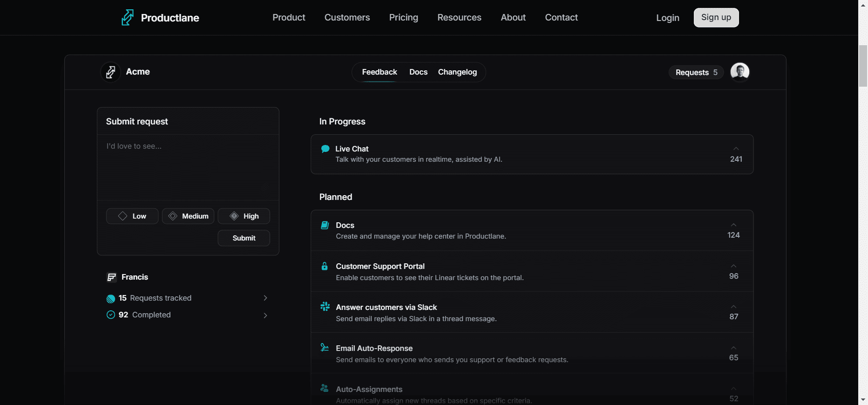
Task: Click the Productlane brand name
Action: coord(170,18)
